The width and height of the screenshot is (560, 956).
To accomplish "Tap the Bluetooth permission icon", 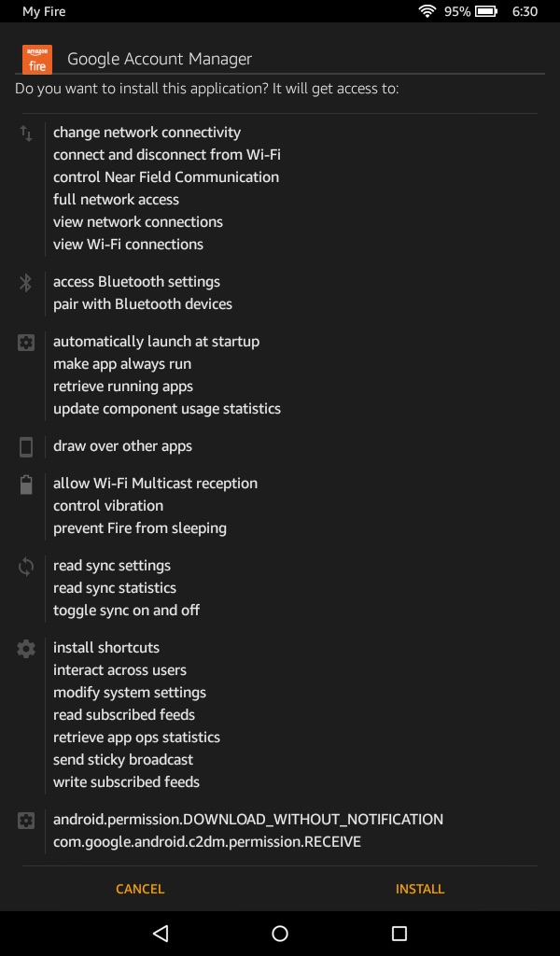I will pyautogui.click(x=25, y=282).
